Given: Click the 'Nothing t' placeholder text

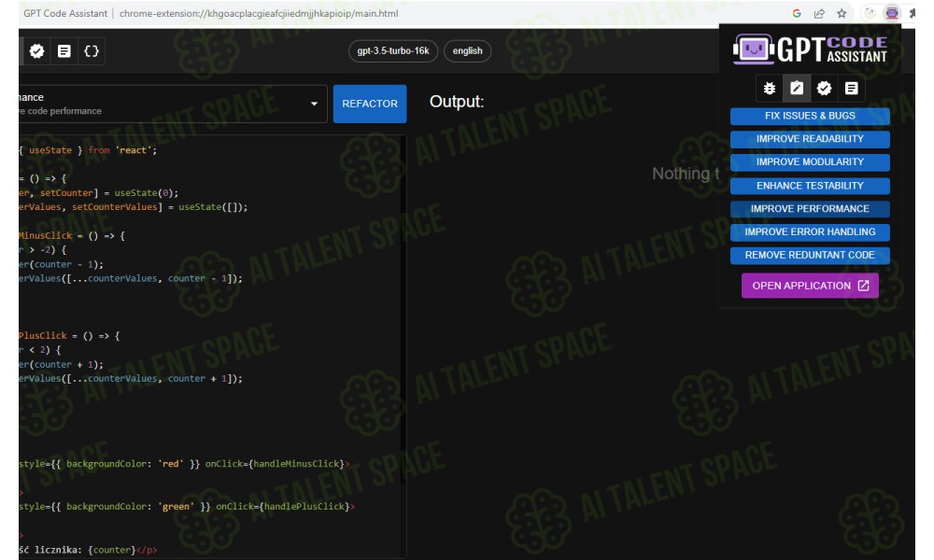Looking at the screenshot, I should pyautogui.click(x=686, y=174).
